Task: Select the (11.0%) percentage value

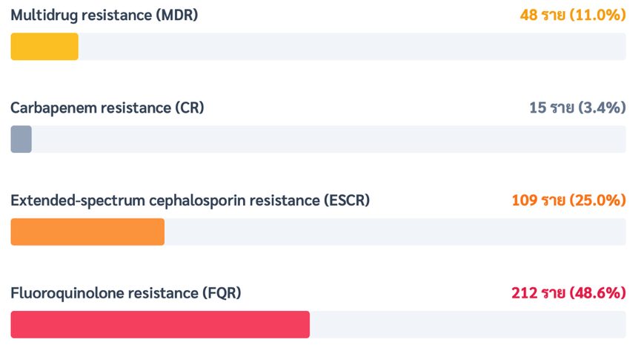Action: tap(598, 15)
